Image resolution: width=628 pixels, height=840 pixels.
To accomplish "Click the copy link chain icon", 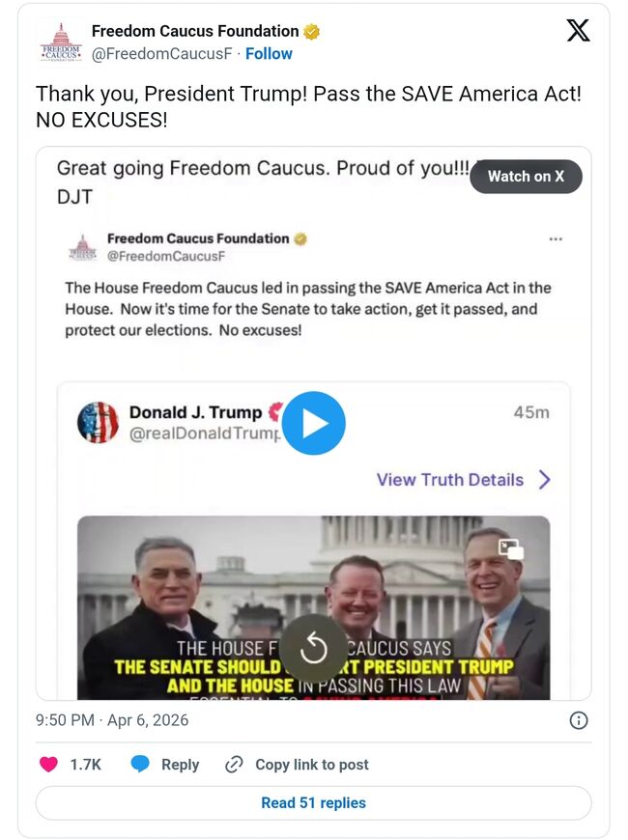I will point(234,765).
